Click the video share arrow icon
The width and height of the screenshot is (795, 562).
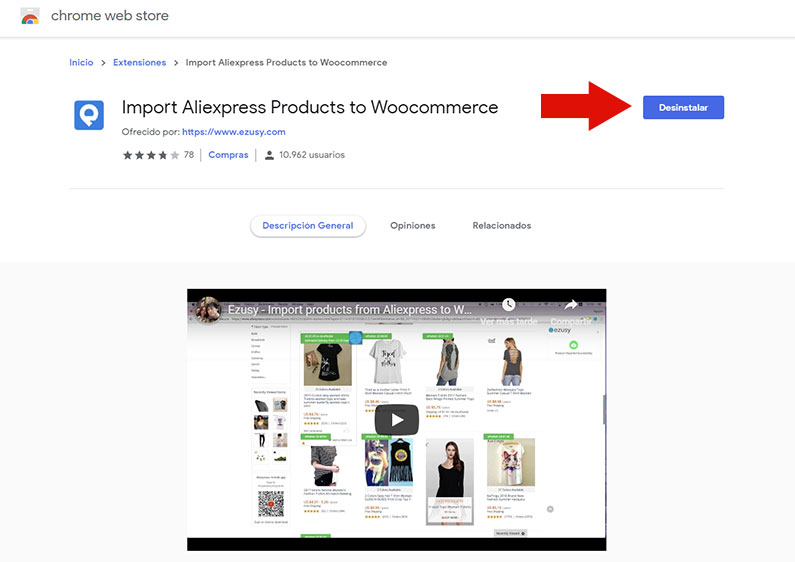[571, 304]
